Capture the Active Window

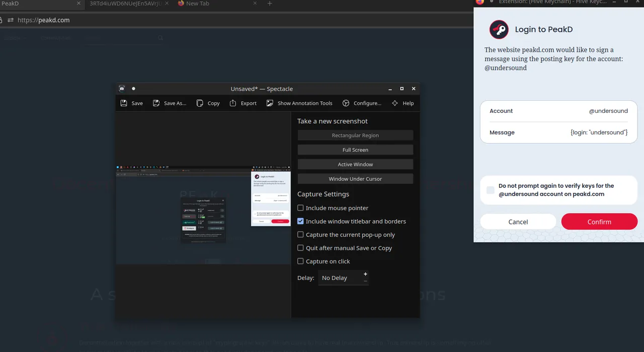[x=355, y=165]
